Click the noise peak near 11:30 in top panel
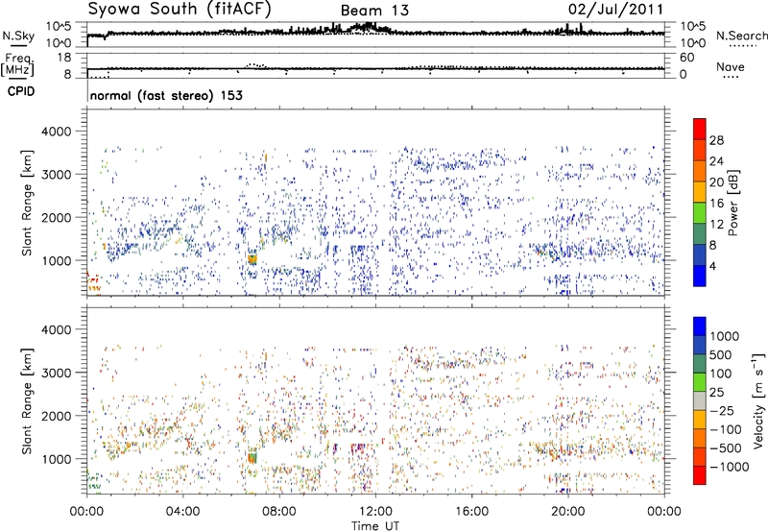The height and width of the screenshot is (532, 768). click(x=367, y=27)
